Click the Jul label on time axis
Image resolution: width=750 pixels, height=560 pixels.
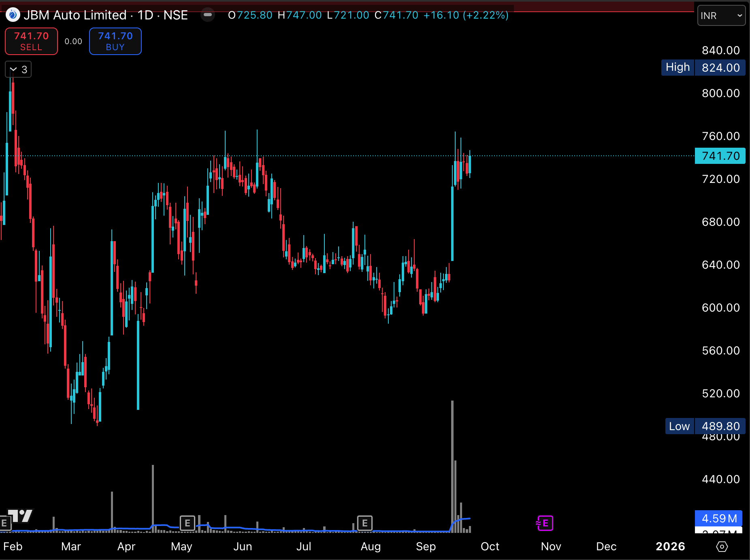point(304,547)
